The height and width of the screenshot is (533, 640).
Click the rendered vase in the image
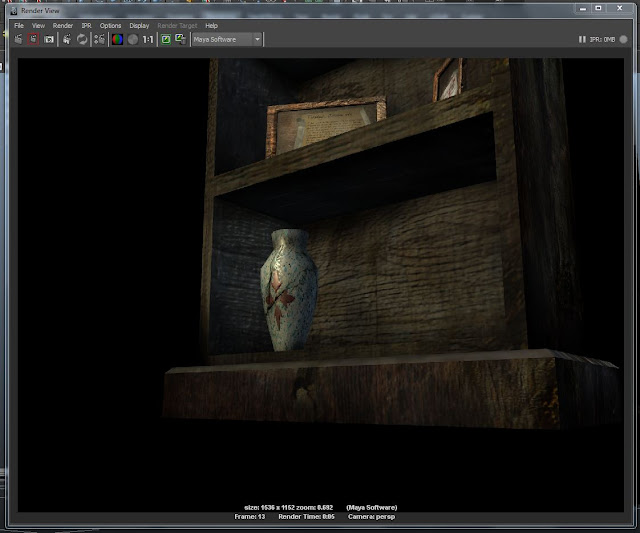pos(289,290)
